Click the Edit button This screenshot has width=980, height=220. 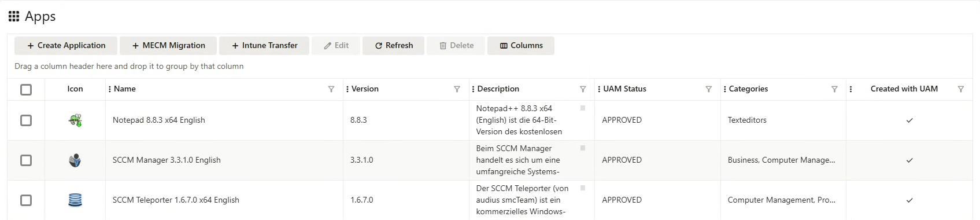[336, 46]
